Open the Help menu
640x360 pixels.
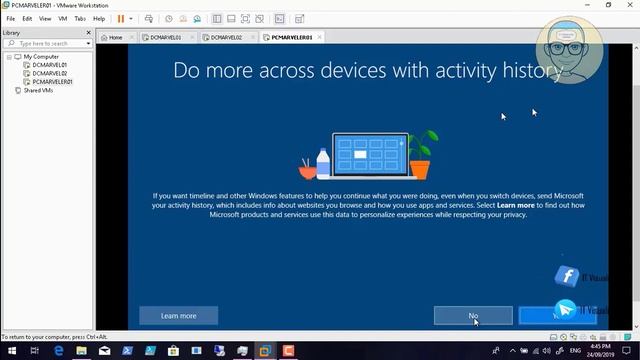point(99,19)
